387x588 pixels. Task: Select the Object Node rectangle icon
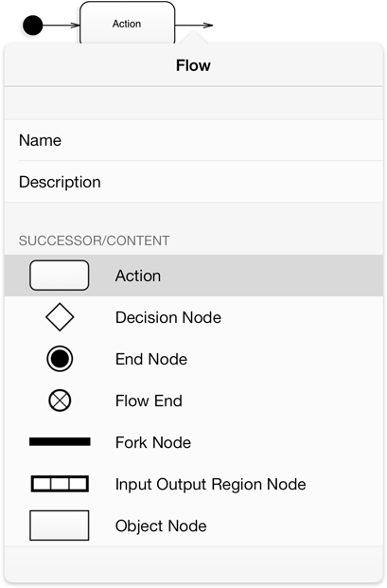(x=60, y=526)
